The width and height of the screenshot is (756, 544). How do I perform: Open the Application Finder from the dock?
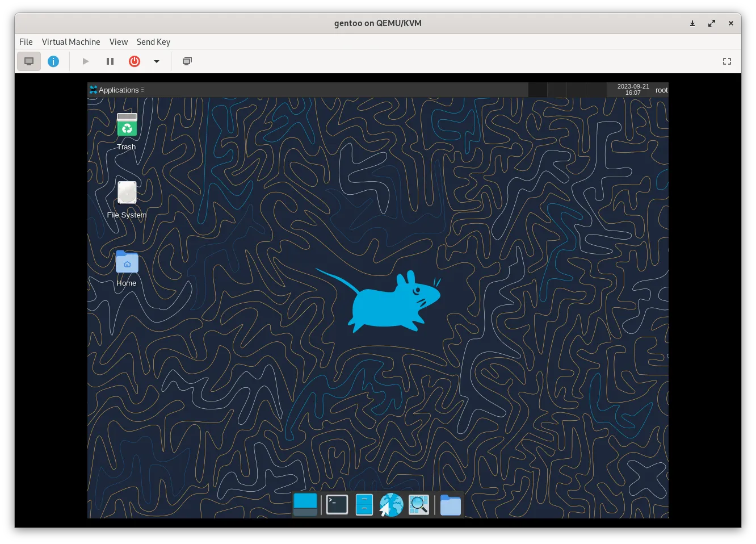click(x=419, y=504)
